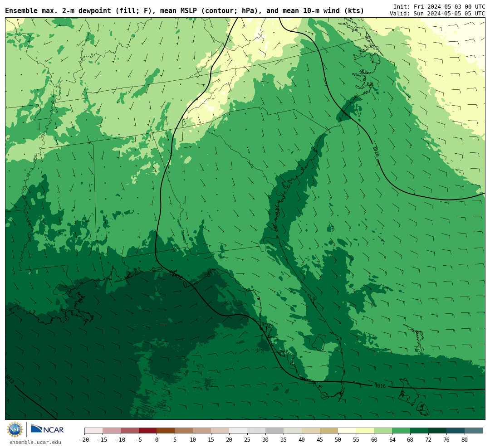Click the colorbar tick label 25
The width and height of the screenshot is (490, 448).
tap(247, 439)
